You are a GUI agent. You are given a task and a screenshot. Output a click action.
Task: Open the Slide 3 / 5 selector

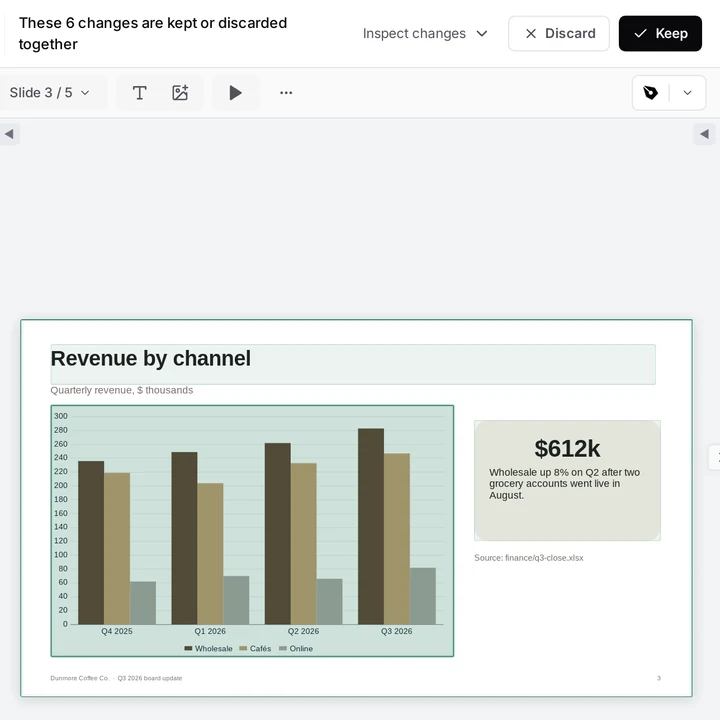tap(50, 93)
